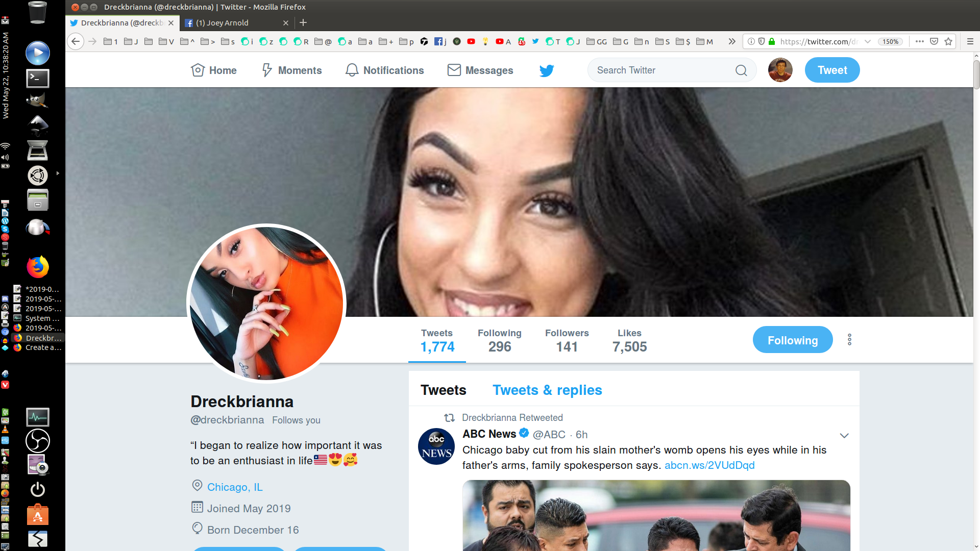Image resolution: width=980 pixels, height=551 pixels.
Task: Expand the ABC News tweet chevron menu
Action: click(844, 436)
